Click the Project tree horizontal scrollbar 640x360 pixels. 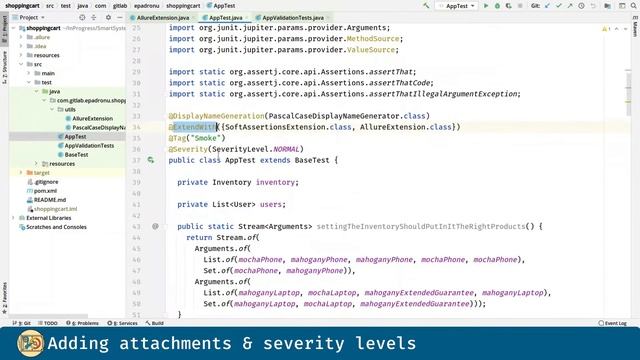[48, 316]
